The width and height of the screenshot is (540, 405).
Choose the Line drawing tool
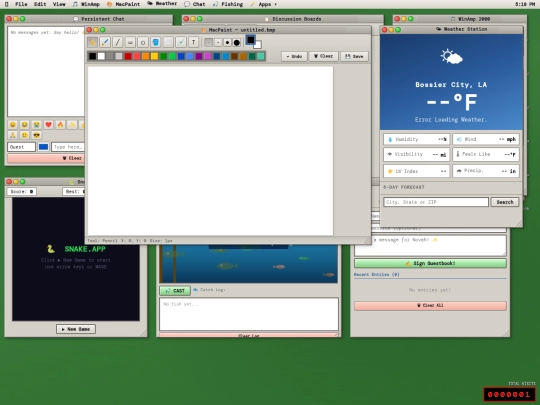[118, 42]
